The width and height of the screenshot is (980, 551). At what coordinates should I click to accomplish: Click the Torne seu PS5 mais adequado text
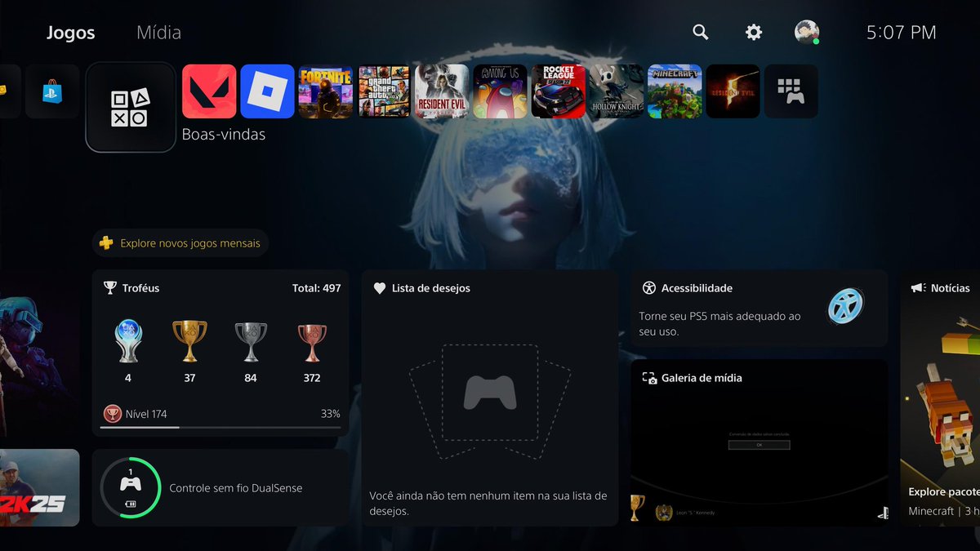[719, 324]
